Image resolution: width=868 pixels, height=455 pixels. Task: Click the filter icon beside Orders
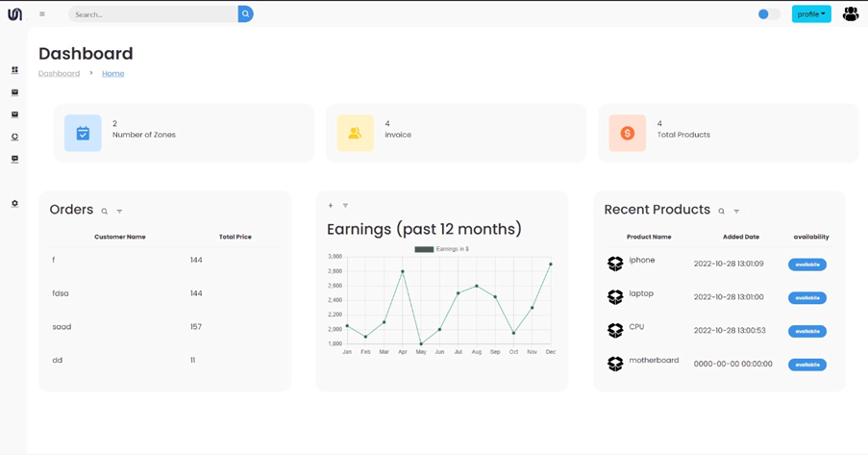[119, 212]
